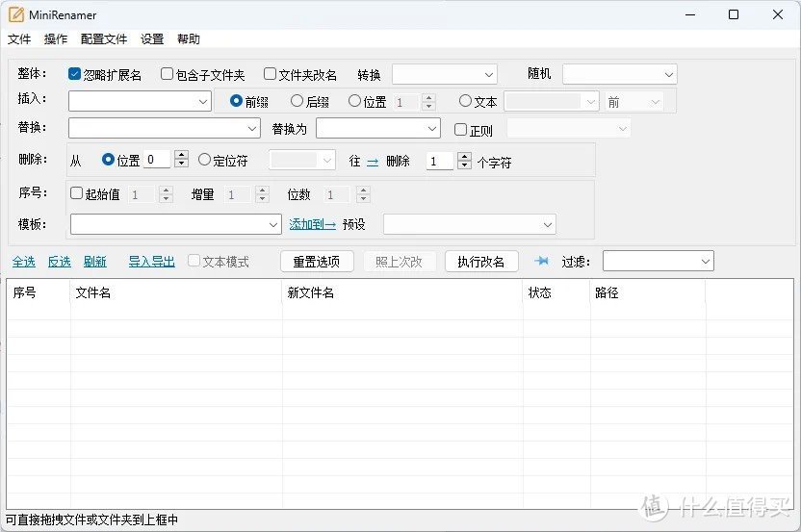The image size is (801, 532).
Task: Open the 随机 dropdown
Action: 620,74
